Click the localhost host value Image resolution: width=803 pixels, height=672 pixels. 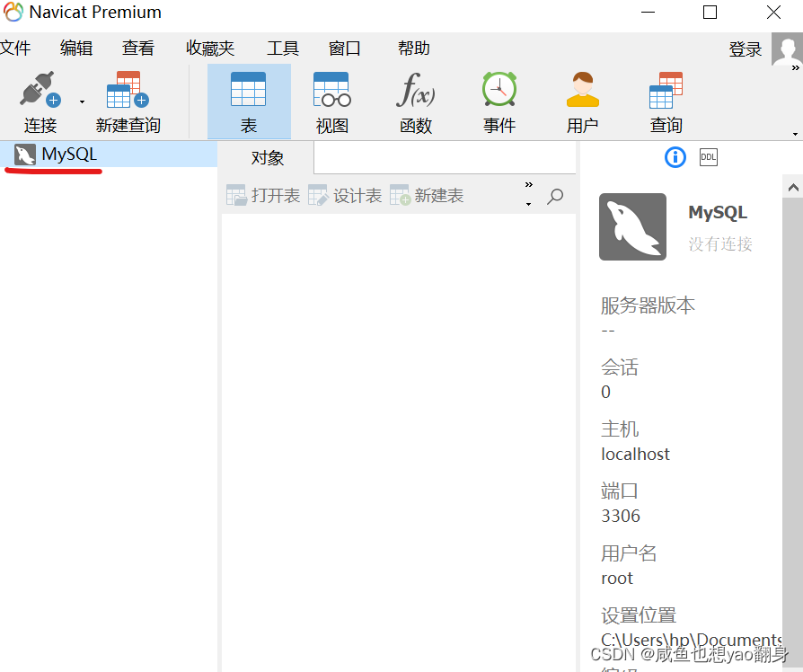tap(635, 454)
